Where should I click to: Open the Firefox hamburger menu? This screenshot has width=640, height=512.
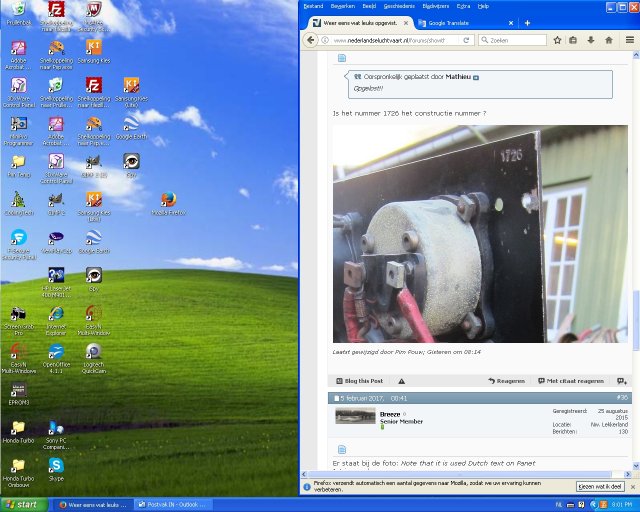click(x=629, y=40)
